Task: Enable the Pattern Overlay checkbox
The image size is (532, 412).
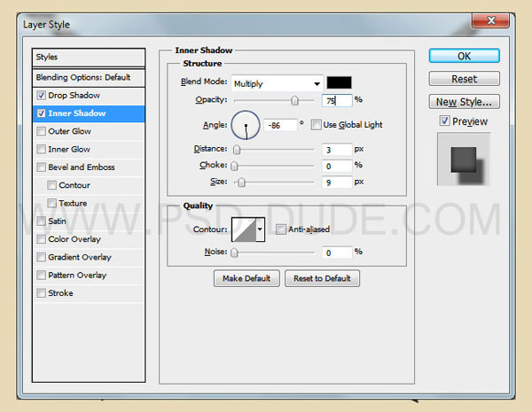Action: tap(41, 275)
